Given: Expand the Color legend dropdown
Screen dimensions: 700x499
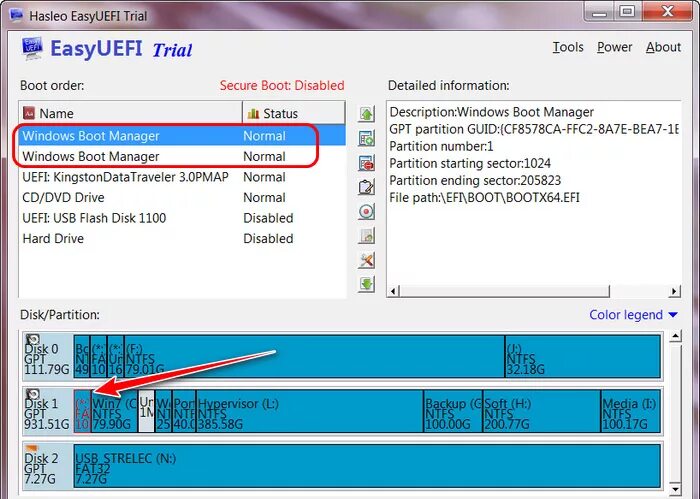Looking at the screenshot, I should click(633, 315).
